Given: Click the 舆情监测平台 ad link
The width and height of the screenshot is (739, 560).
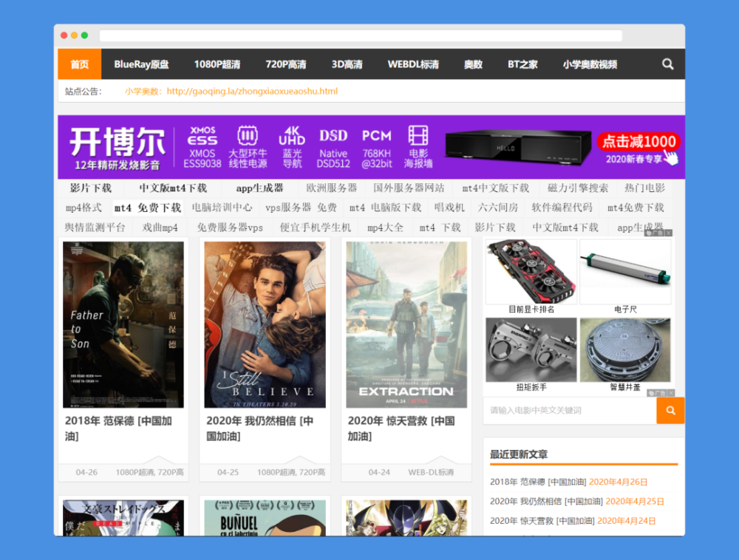Looking at the screenshot, I should [95, 228].
